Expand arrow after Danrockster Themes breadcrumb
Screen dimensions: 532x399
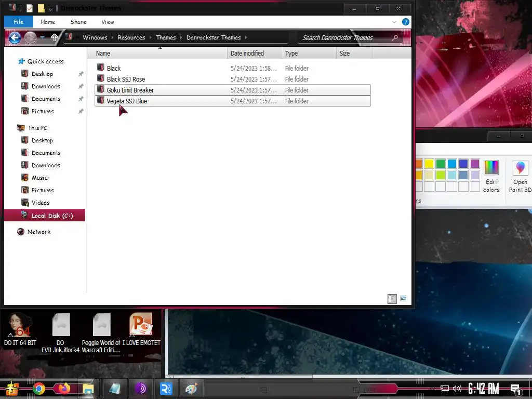(x=246, y=37)
